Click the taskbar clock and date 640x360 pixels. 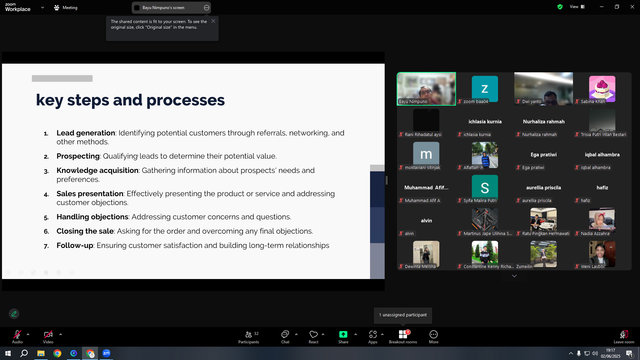(x=611, y=353)
